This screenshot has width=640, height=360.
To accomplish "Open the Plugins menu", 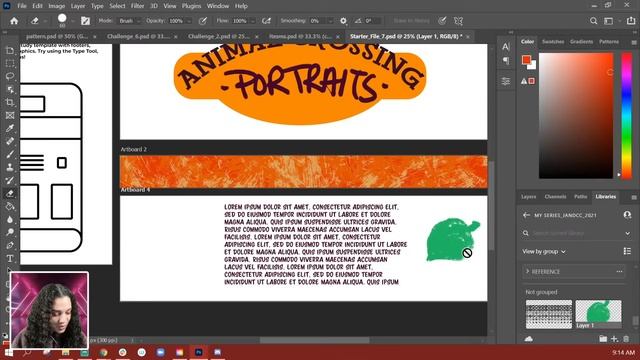I will coord(191,6).
